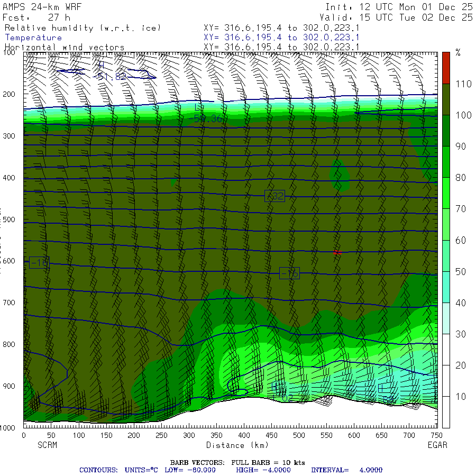Image resolution: width=476 pixels, height=476 pixels.
Task: Click the 750 distance axis label
Action: (436, 436)
